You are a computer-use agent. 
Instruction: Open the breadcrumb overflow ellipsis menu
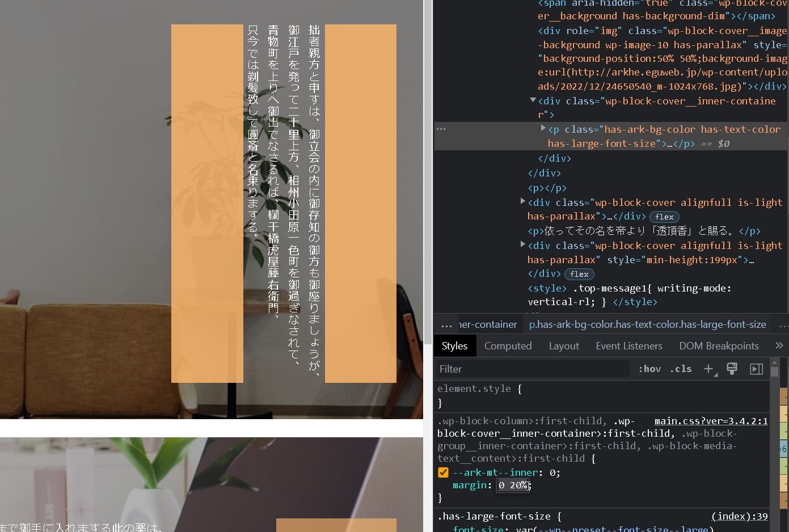pyautogui.click(x=445, y=324)
